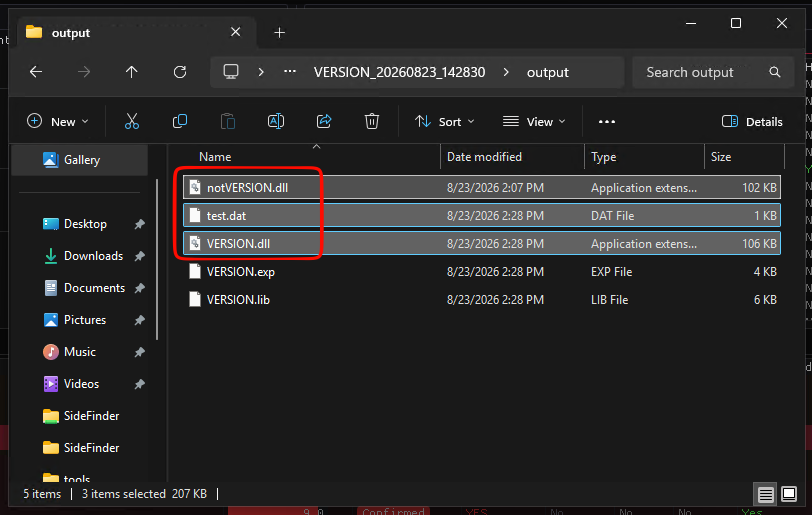
Task: Click the VERSION.exp file icon
Action: click(195, 271)
